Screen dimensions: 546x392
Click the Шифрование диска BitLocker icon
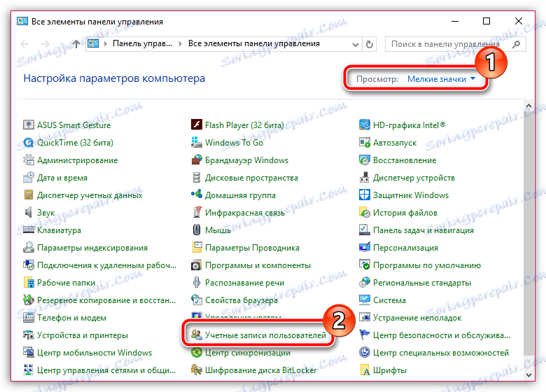coord(197,370)
